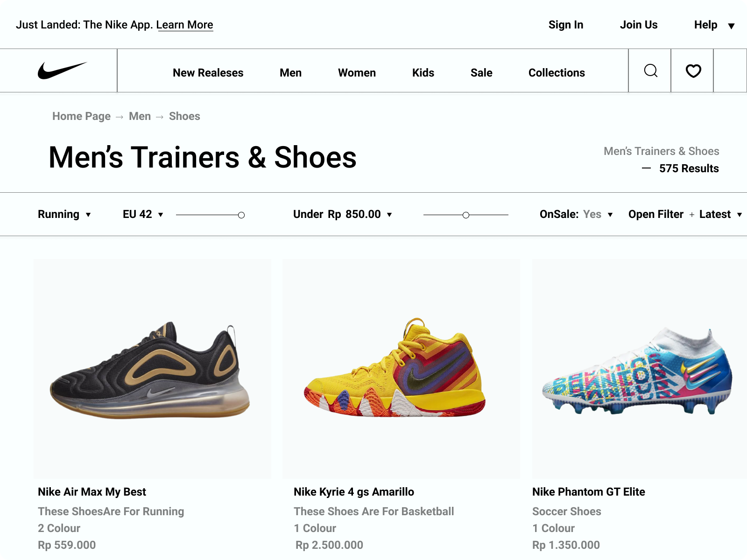
Task: Open Nike Air Max My Best image
Action: [x=152, y=369]
